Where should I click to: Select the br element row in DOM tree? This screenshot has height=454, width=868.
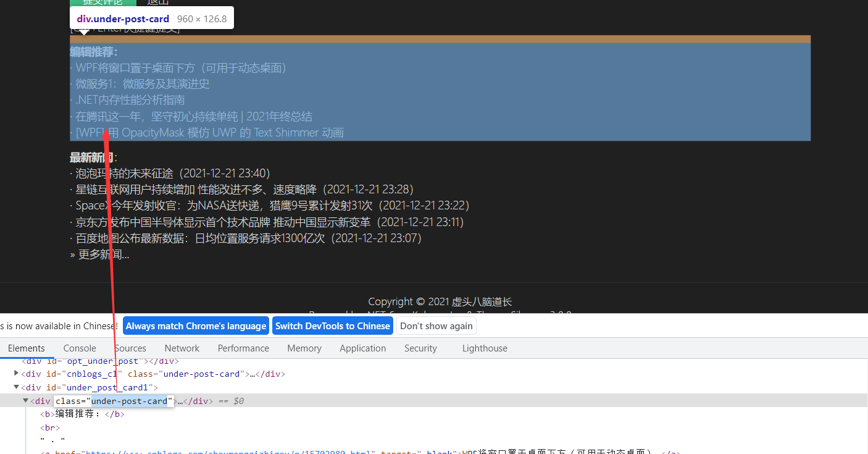(x=50, y=427)
